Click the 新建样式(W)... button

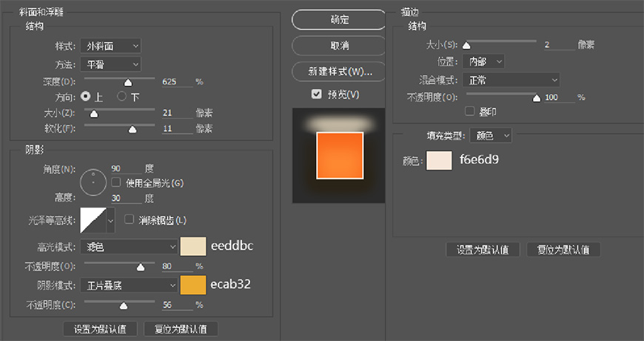click(339, 72)
